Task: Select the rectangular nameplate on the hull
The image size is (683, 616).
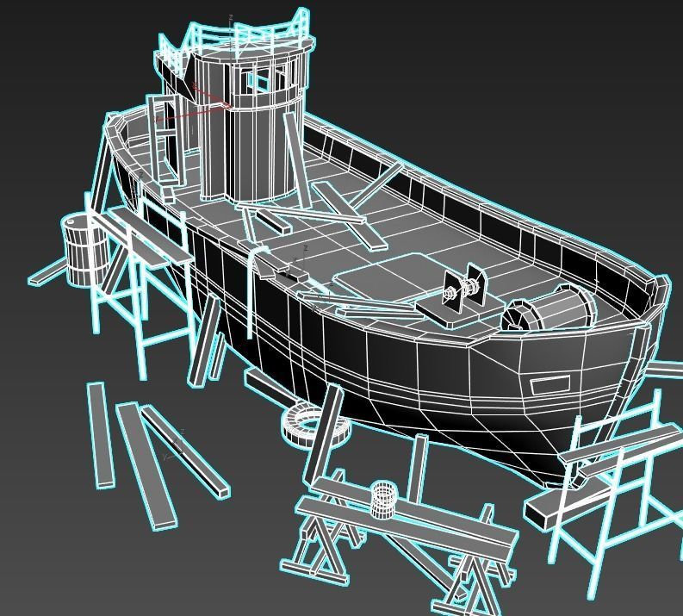Action: (x=550, y=383)
